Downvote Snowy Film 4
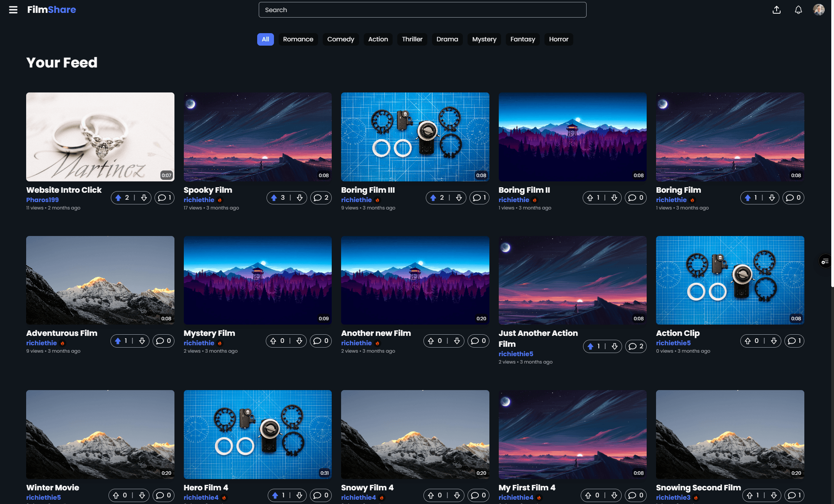 click(x=457, y=495)
